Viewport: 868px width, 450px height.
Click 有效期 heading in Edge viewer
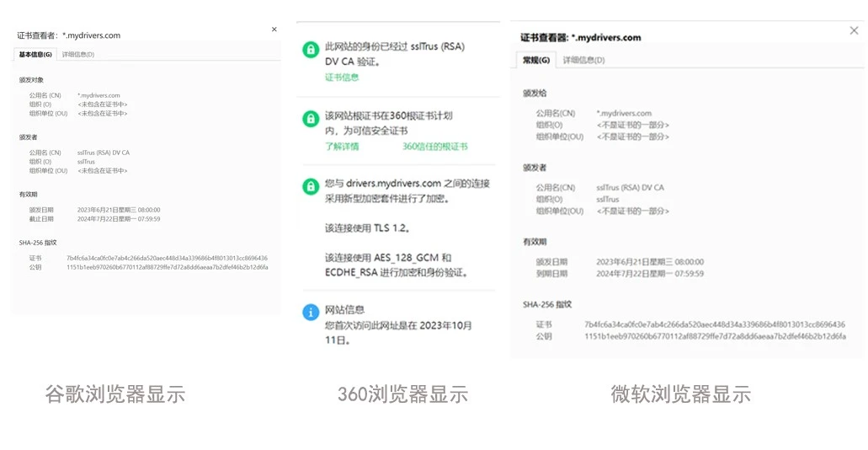(535, 242)
